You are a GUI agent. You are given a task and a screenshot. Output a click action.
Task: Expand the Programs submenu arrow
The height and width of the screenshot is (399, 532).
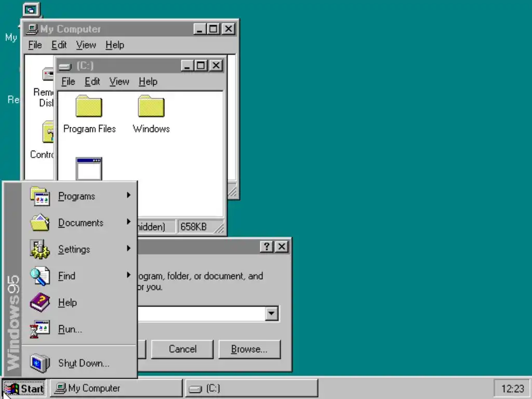tap(129, 195)
